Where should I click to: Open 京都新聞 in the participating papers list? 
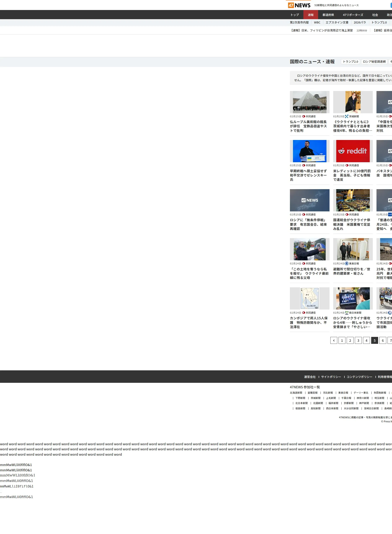coord(349,403)
